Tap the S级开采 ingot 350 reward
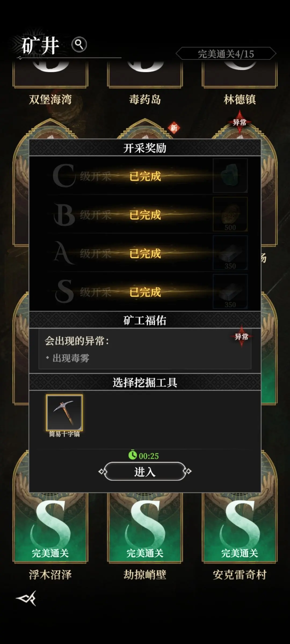This screenshot has width=290, height=644. 230,292
